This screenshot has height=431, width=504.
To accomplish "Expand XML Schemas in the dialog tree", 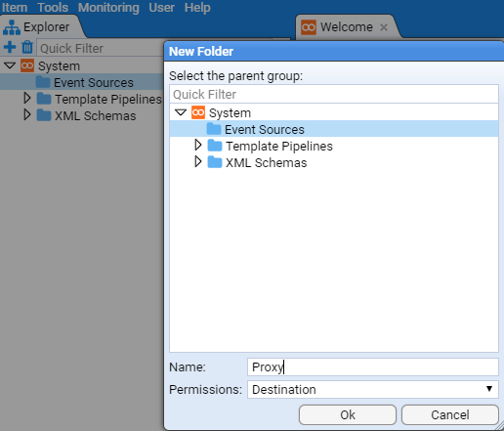I will pos(198,161).
